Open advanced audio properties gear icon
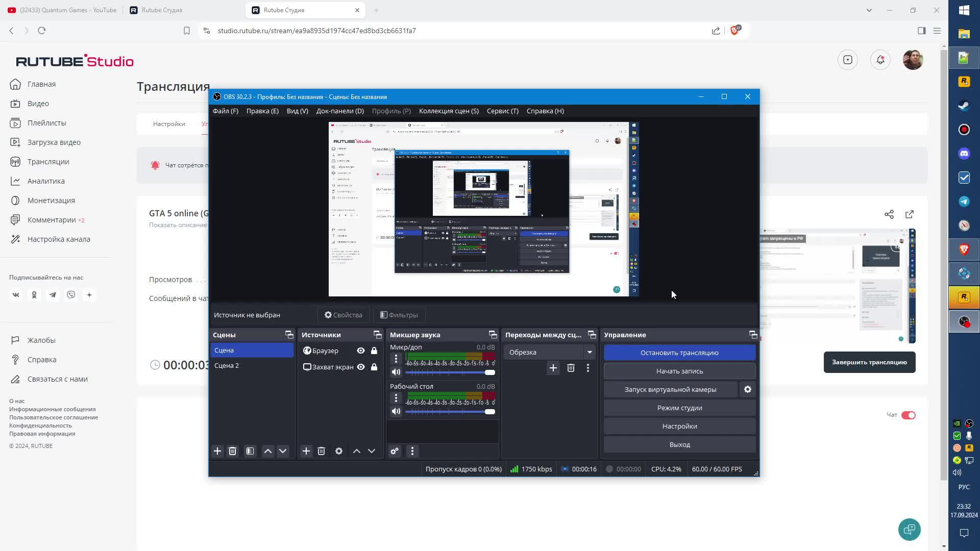980x551 pixels. tap(395, 451)
